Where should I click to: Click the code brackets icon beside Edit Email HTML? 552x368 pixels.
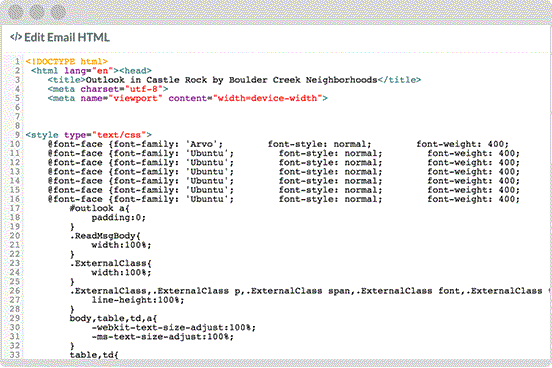click(x=16, y=37)
